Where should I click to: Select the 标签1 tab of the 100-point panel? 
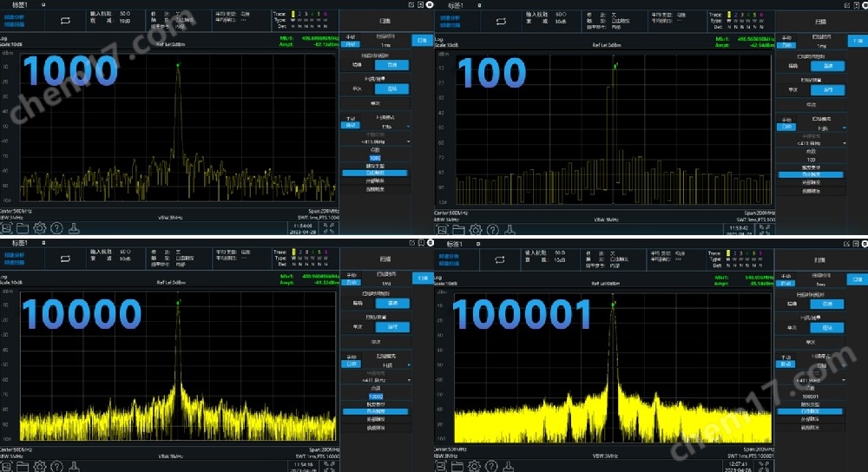(x=456, y=5)
